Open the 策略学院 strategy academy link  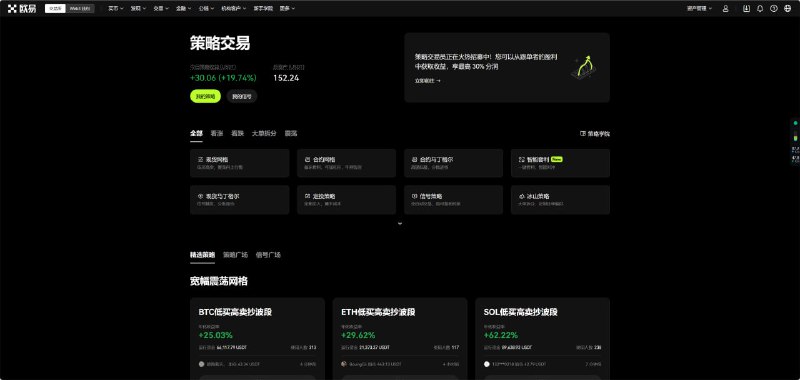(595, 134)
